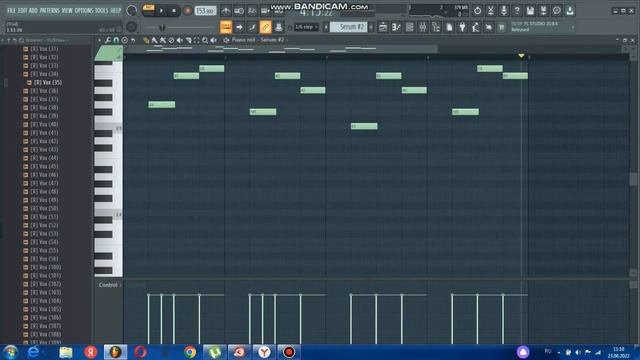Show the Playlist window

coord(383,27)
